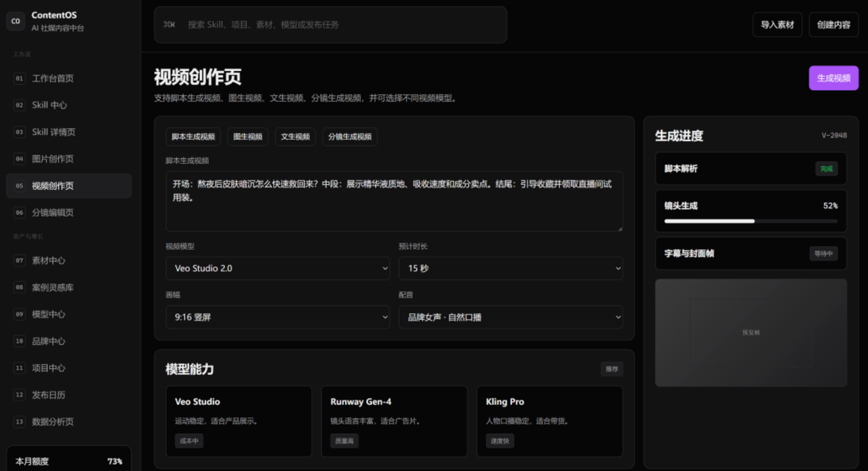868x471 pixels.
Task: Open 素材中心 via its 07 badge
Action: (19, 260)
